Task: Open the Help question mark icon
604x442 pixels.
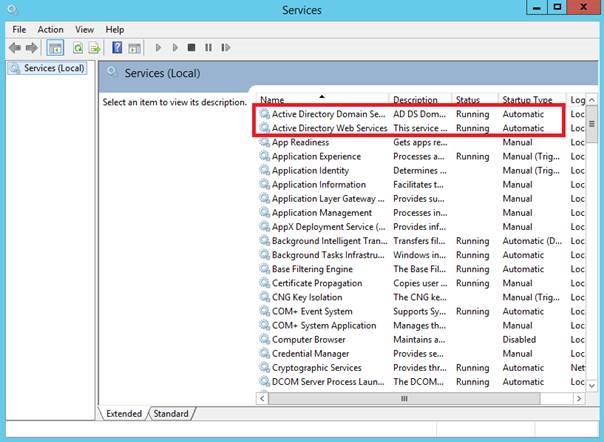Action: (x=117, y=48)
